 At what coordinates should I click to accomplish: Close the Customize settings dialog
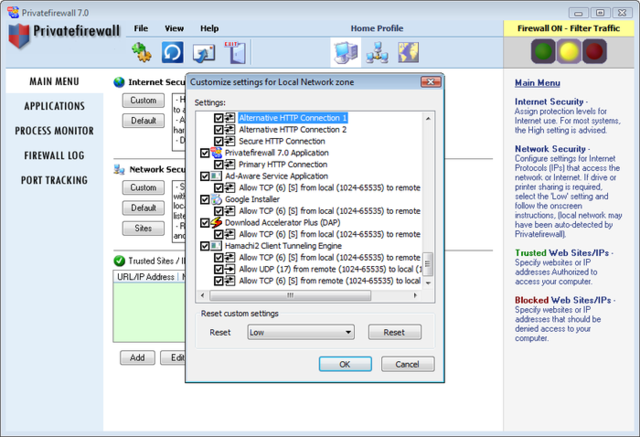click(431, 82)
